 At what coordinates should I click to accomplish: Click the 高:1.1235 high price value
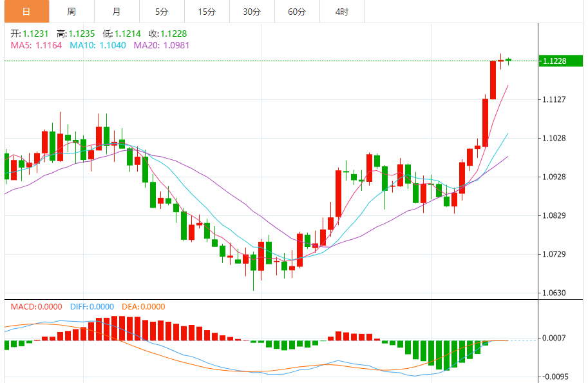[76, 34]
